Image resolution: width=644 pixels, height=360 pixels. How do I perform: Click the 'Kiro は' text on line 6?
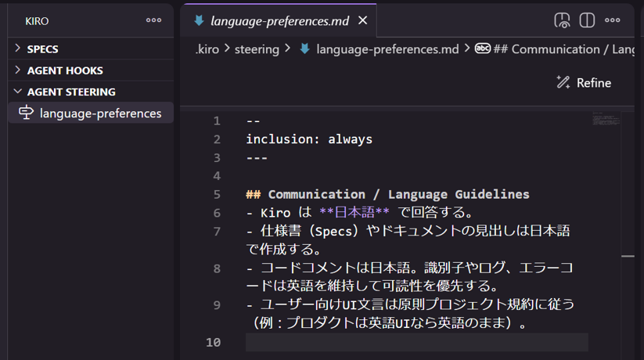coord(286,212)
